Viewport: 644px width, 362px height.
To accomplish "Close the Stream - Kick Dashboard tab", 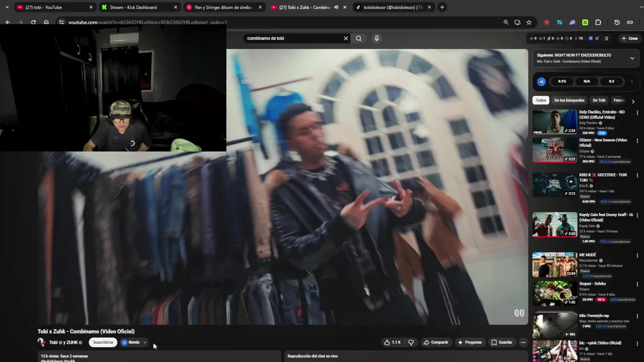I will point(175,7).
